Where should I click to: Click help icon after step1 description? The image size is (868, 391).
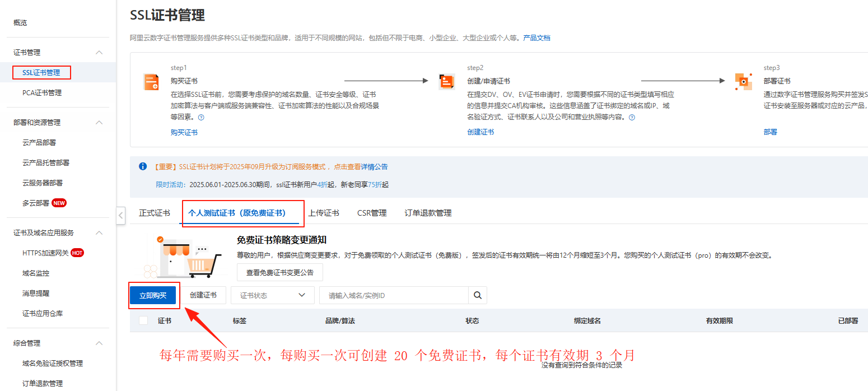click(201, 118)
